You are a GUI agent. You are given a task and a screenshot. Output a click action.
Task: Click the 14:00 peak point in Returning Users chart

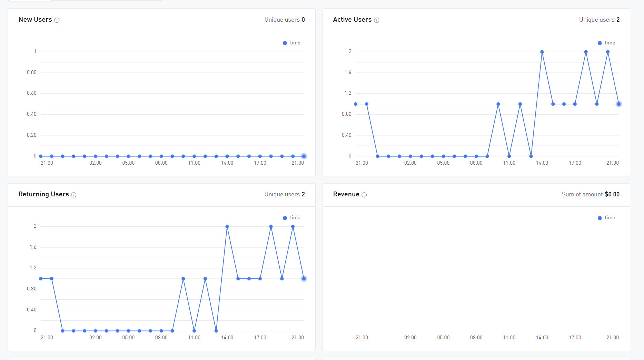[227, 227]
